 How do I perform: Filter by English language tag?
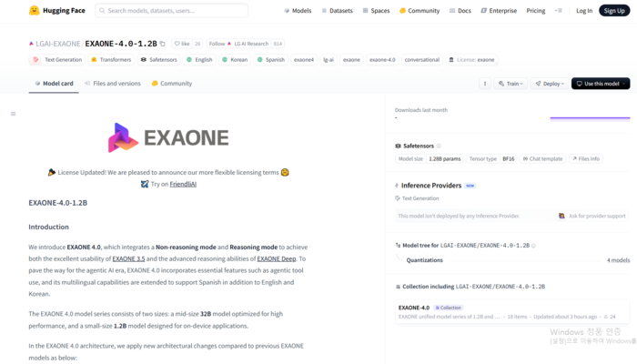click(x=199, y=60)
